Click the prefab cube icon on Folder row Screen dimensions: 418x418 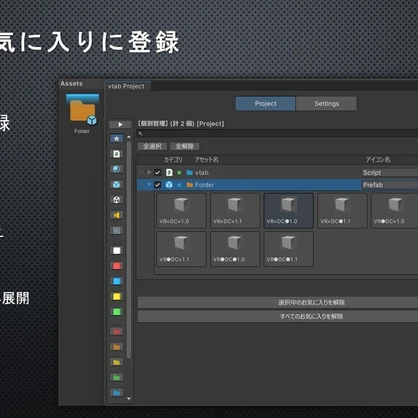[169, 185]
